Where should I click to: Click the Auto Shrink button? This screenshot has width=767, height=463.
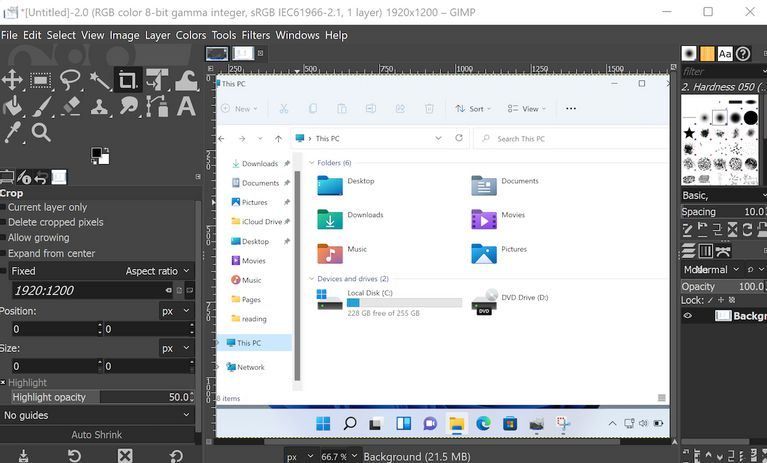tap(97, 435)
